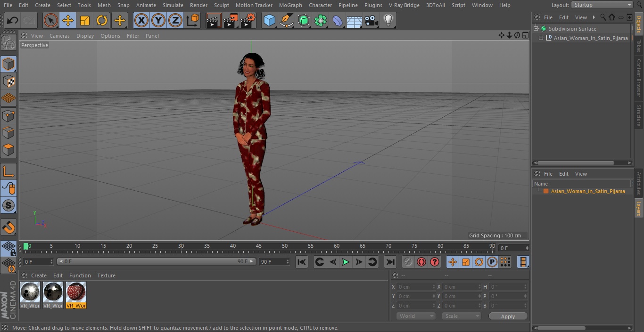The width and height of the screenshot is (644, 332).
Task: Open the MoGraph menu
Action: [x=290, y=5]
